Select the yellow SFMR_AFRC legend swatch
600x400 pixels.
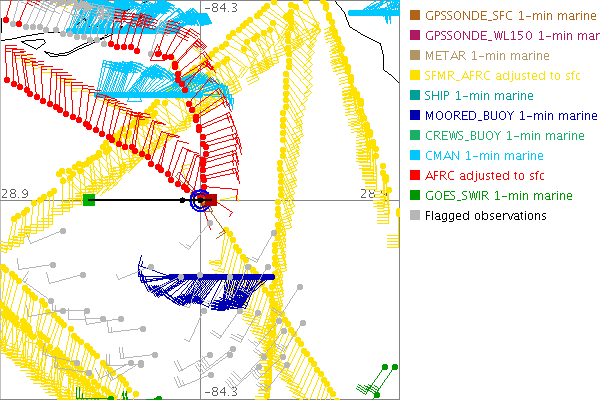415,75
